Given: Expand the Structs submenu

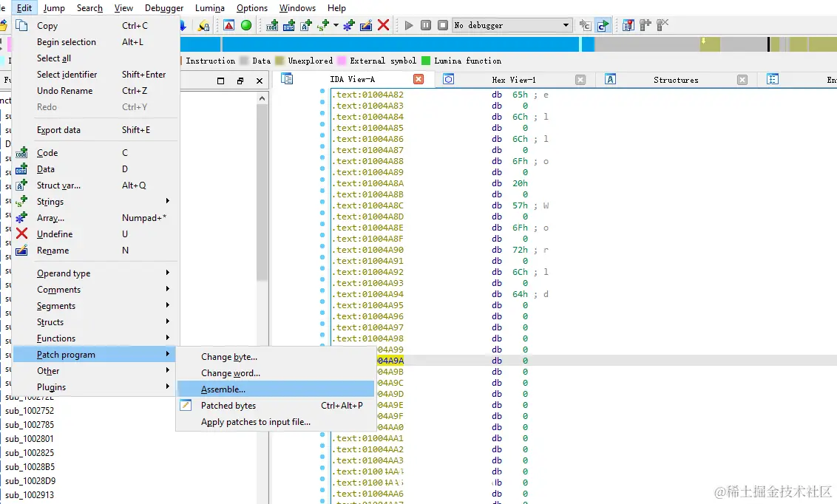Looking at the screenshot, I should [x=168, y=321].
